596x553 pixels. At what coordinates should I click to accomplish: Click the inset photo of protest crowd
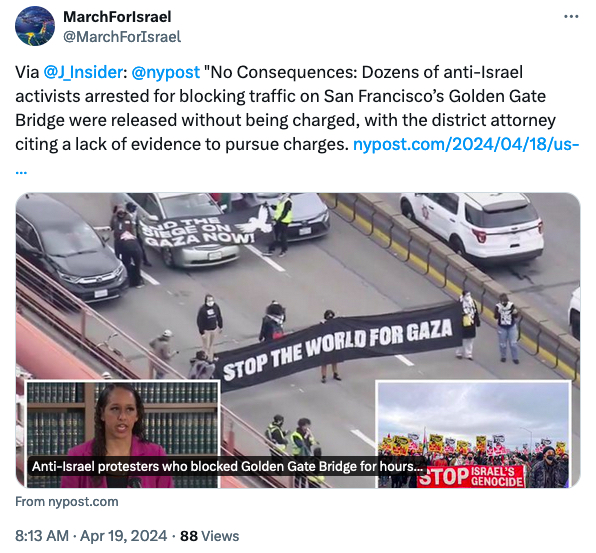(474, 434)
